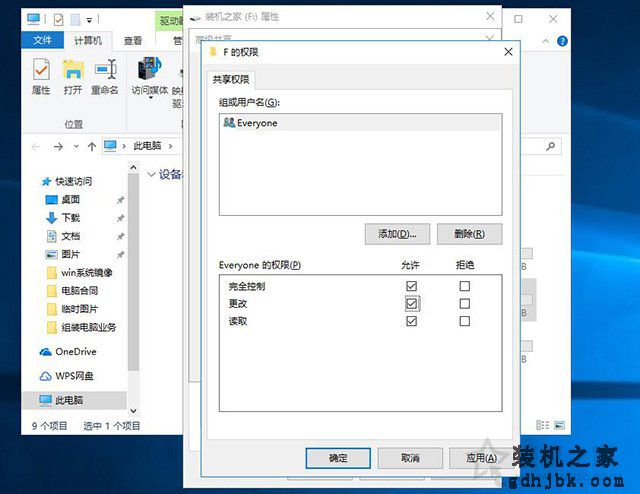Image resolution: width=640 pixels, height=494 pixels.
Task: Click the navigation pane scrollbar thumb
Action: tap(133, 272)
